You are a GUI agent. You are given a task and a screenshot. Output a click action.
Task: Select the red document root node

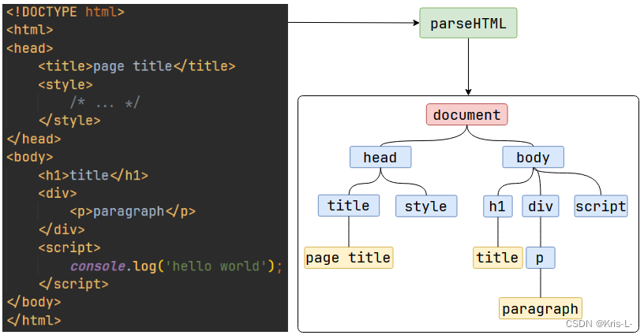click(466, 115)
